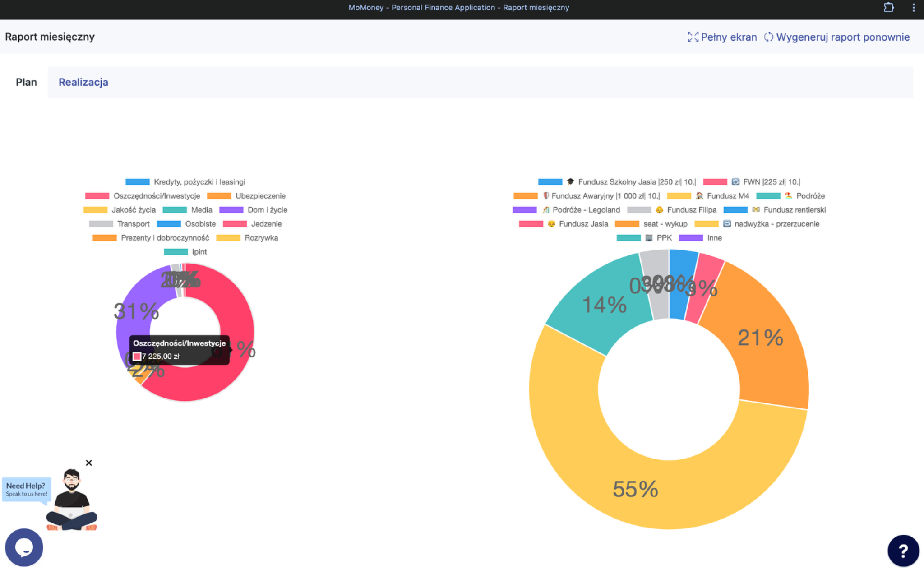Switch to the Plan tab
Screen dimensions: 924x579
pos(26,82)
